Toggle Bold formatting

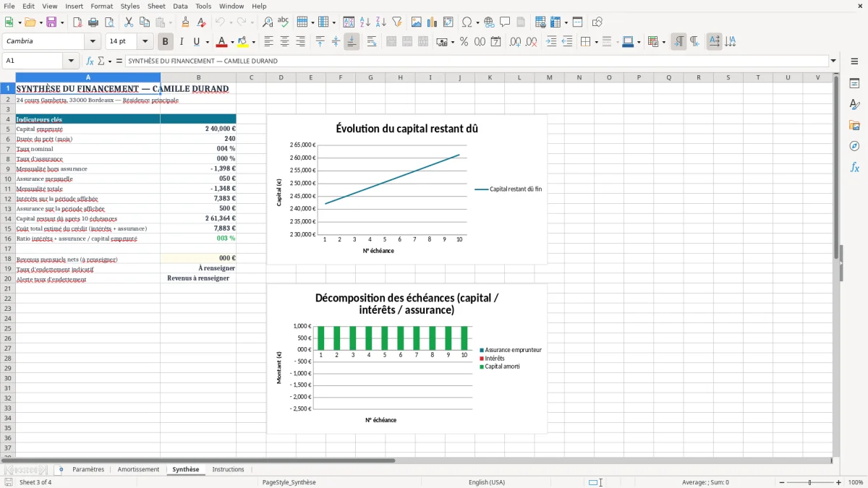165,42
